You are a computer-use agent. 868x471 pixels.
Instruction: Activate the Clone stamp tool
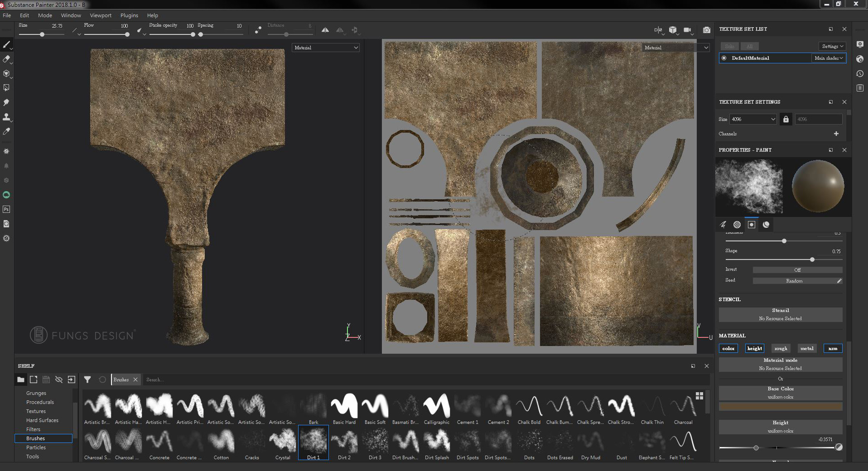coord(6,117)
